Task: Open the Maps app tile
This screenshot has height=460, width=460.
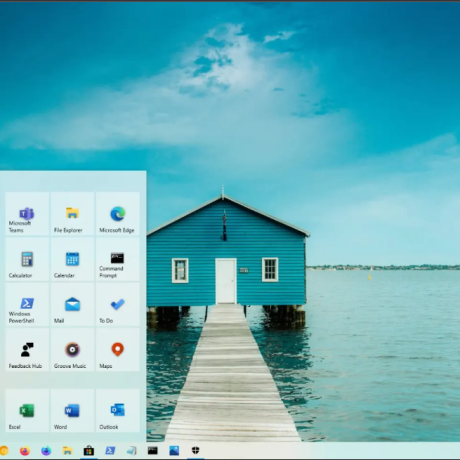Action: (118, 350)
